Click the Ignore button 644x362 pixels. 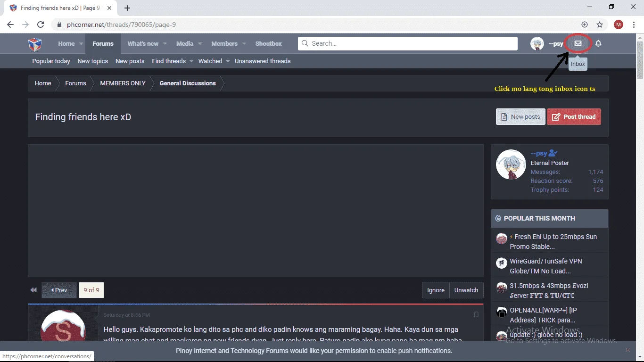[436, 290]
